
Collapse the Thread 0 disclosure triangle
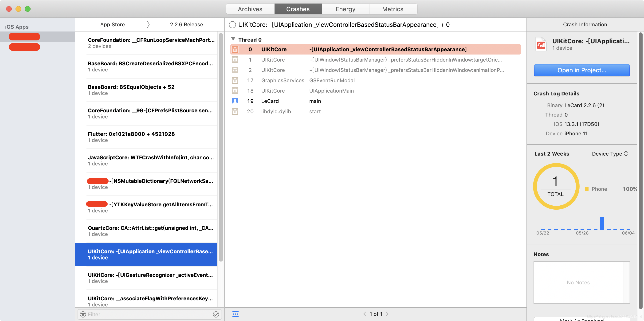pos(233,39)
